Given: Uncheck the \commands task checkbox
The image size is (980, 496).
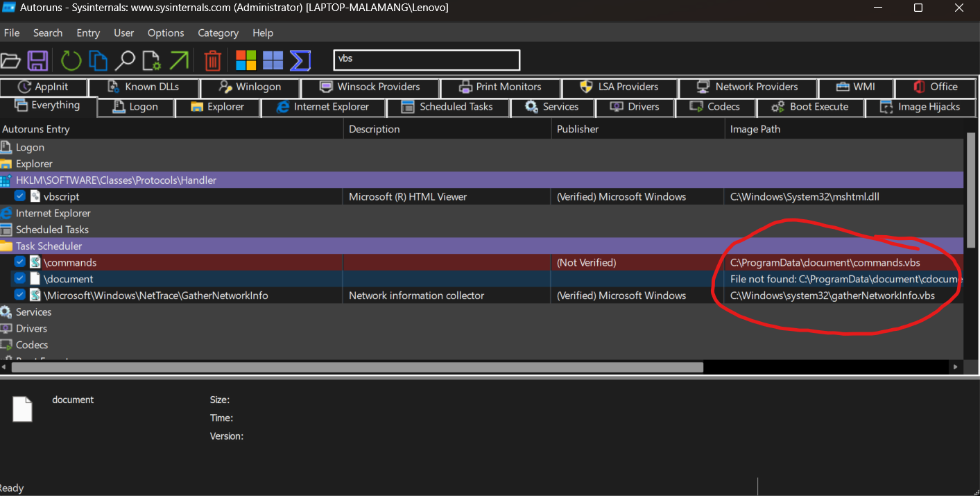Looking at the screenshot, I should pyautogui.click(x=20, y=262).
